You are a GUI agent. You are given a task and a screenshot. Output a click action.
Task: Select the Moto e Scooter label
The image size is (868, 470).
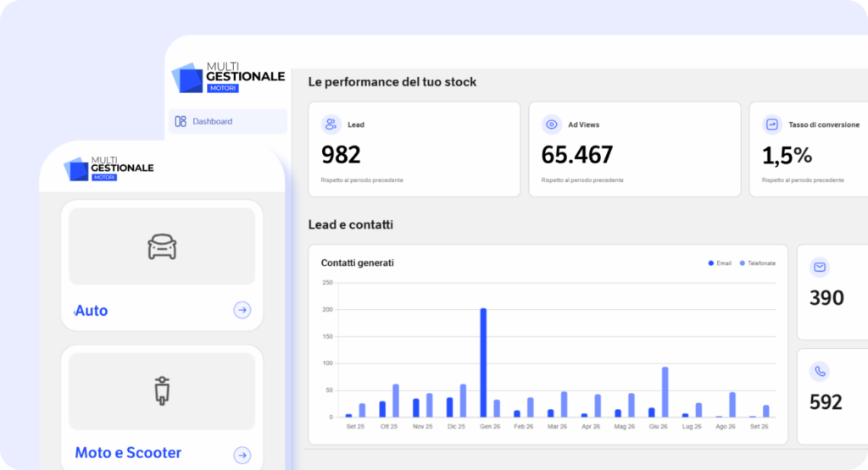point(128,453)
